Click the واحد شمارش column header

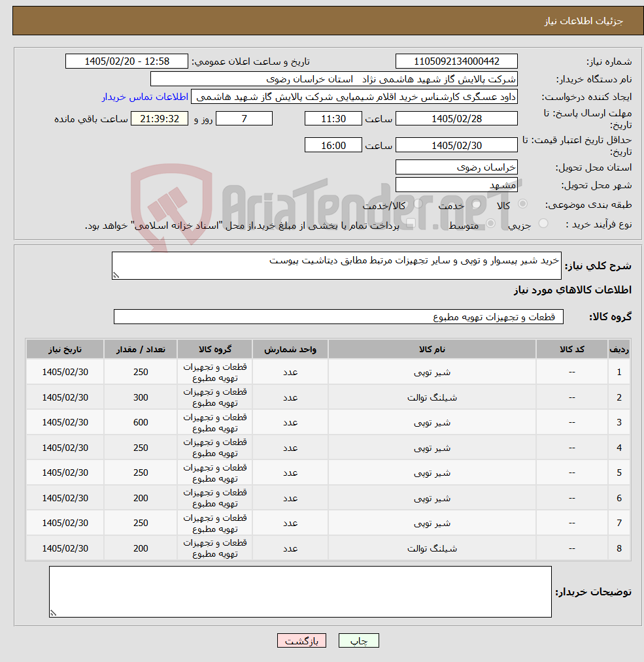click(x=290, y=349)
